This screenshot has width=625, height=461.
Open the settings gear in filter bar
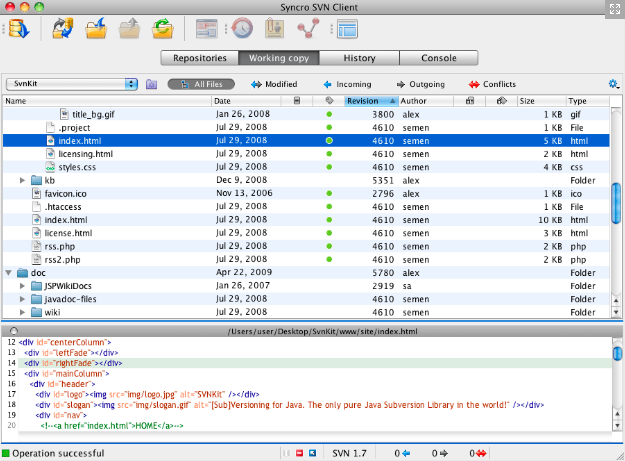pos(613,84)
